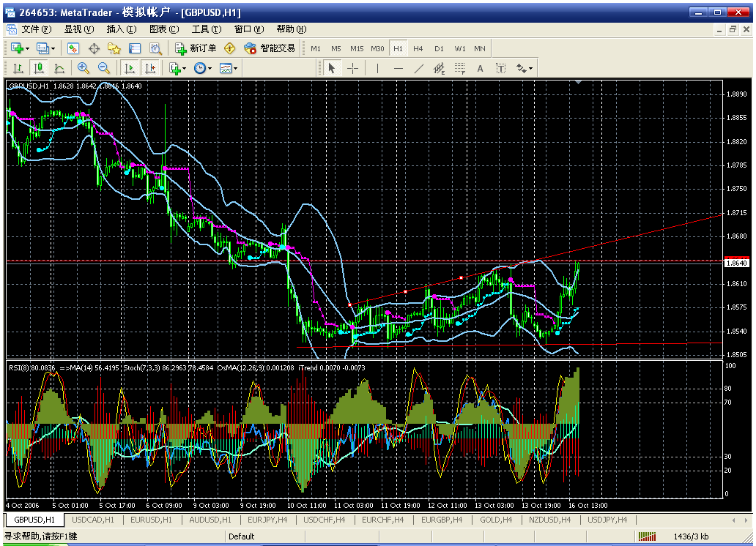Select the Crosshair cursor tool

pyautogui.click(x=353, y=68)
